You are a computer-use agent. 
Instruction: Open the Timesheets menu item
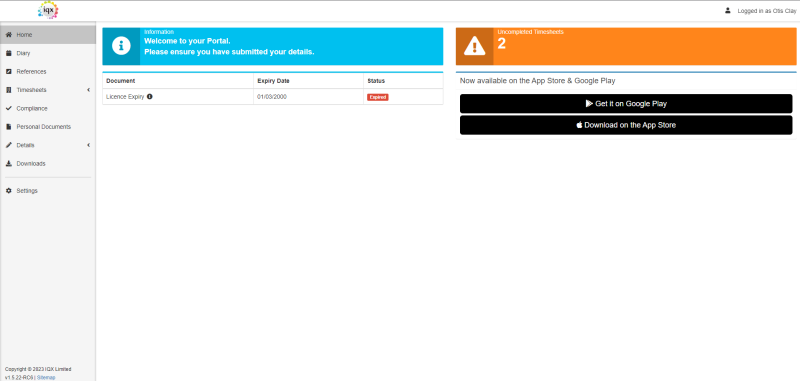tap(48, 90)
